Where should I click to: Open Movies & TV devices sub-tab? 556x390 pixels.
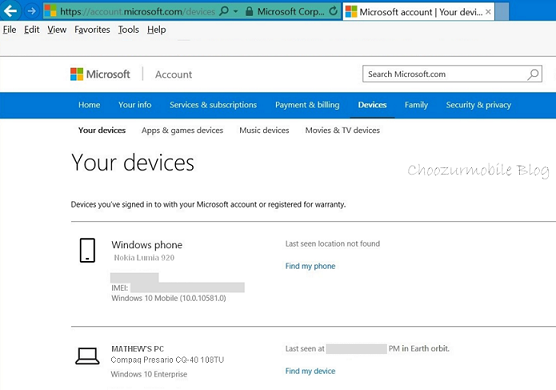click(x=343, y=130)
